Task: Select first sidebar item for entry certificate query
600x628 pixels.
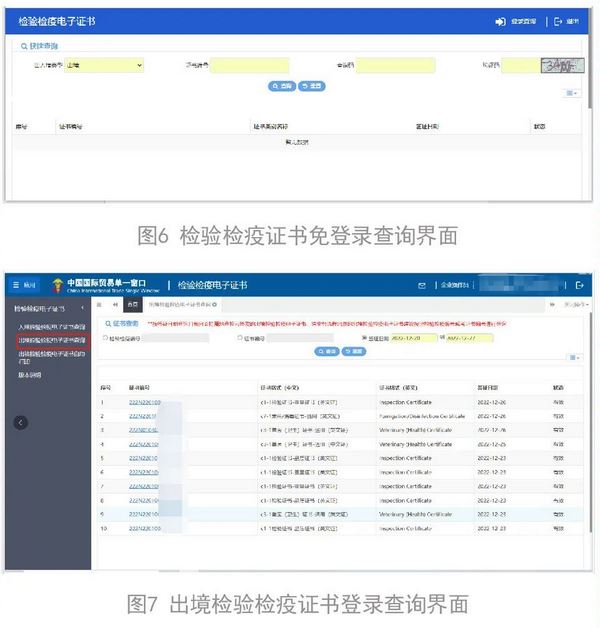Action: 52,327
